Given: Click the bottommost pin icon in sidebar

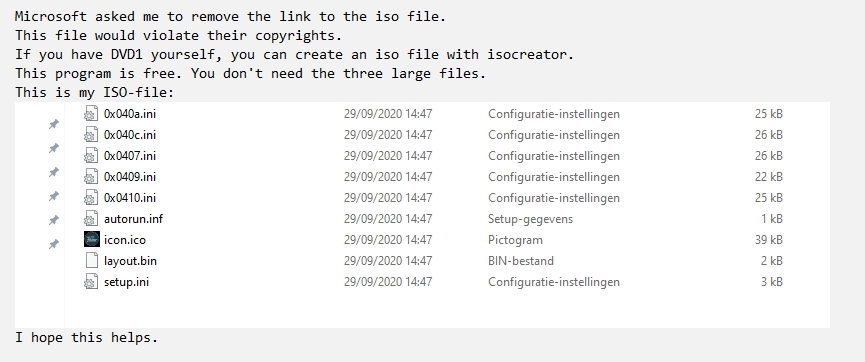Looking at the screenshot, I should pos(54,244).
